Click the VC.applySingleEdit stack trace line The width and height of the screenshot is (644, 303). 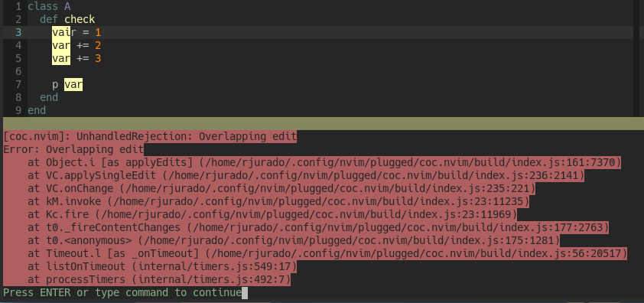[306, 175]
